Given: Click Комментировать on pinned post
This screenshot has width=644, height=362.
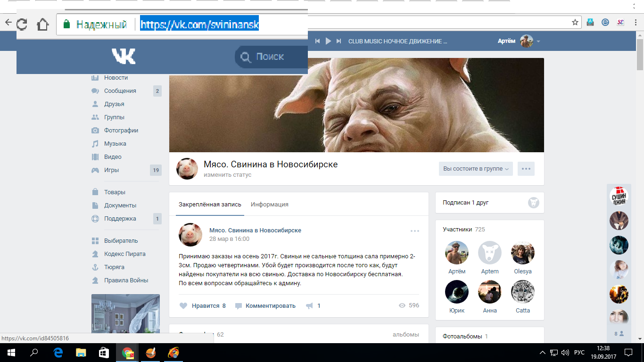Looking at the screenshot, I should click(270, 306).
